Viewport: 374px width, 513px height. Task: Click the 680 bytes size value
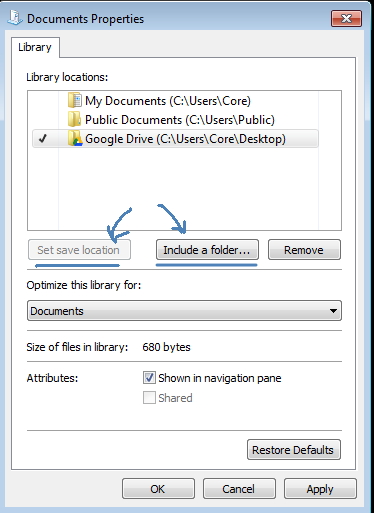(166, 347)
